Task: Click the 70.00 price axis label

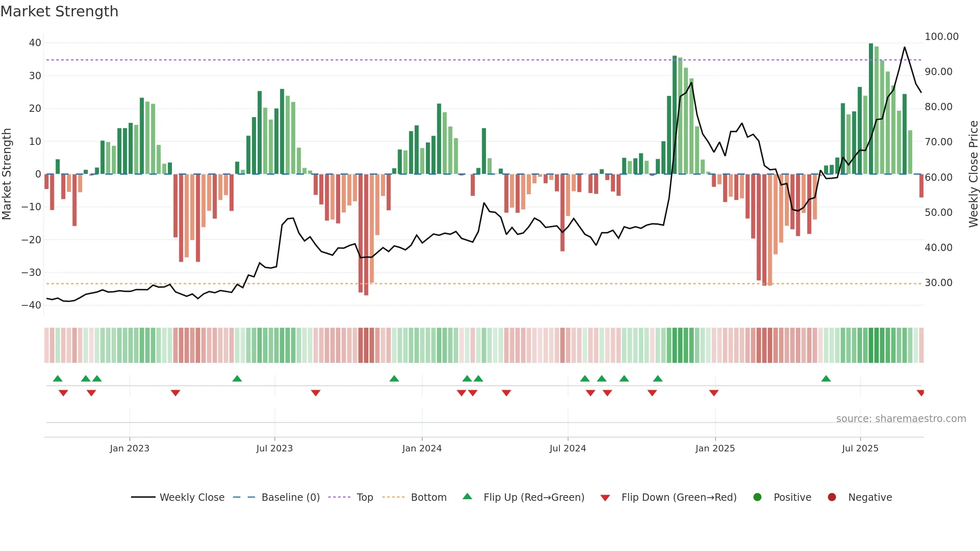Action: 938,142
